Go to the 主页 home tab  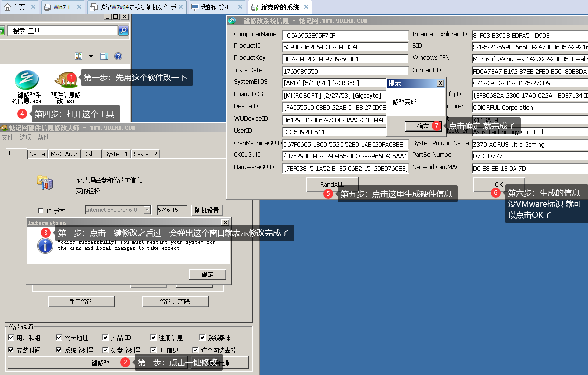[19, 7]
